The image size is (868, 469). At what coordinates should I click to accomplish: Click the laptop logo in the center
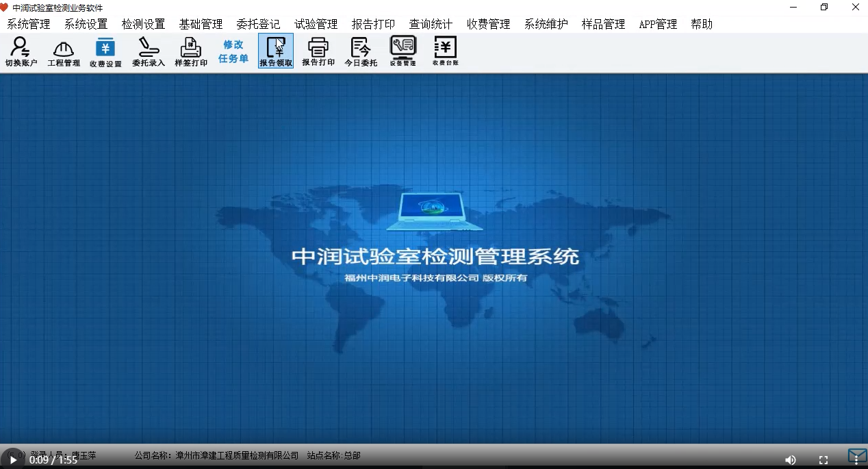434,212
